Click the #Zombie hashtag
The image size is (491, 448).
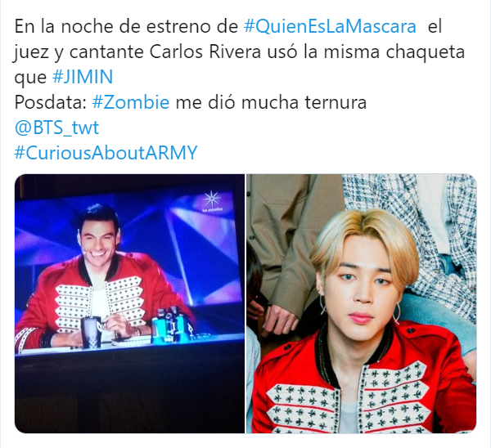131,102
